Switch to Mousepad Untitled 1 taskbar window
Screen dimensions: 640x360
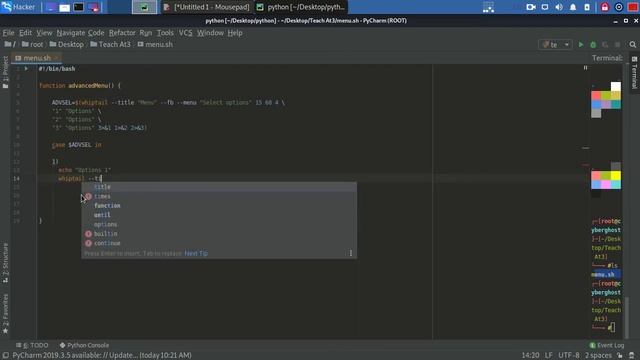pos(207,7)
